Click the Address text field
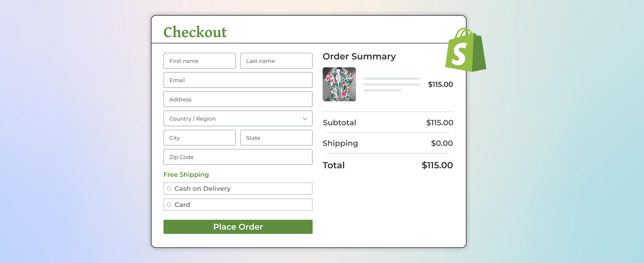 pos(238,99)
